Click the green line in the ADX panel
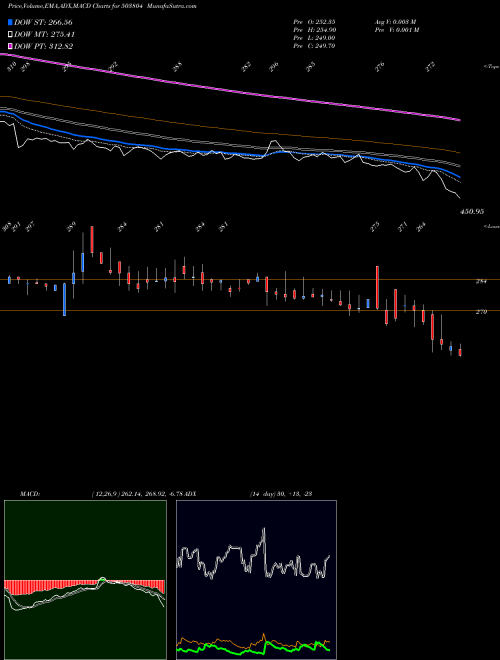This screenshot has height=660, width=500. pyautogui.click(x=253, y=649)
